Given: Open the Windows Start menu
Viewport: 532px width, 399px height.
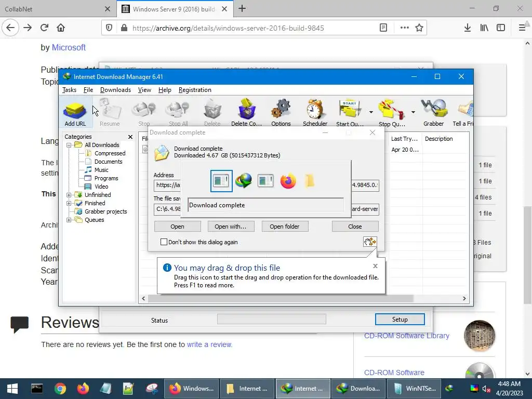Looking at the screenshot, I should (x=12, y=389).
